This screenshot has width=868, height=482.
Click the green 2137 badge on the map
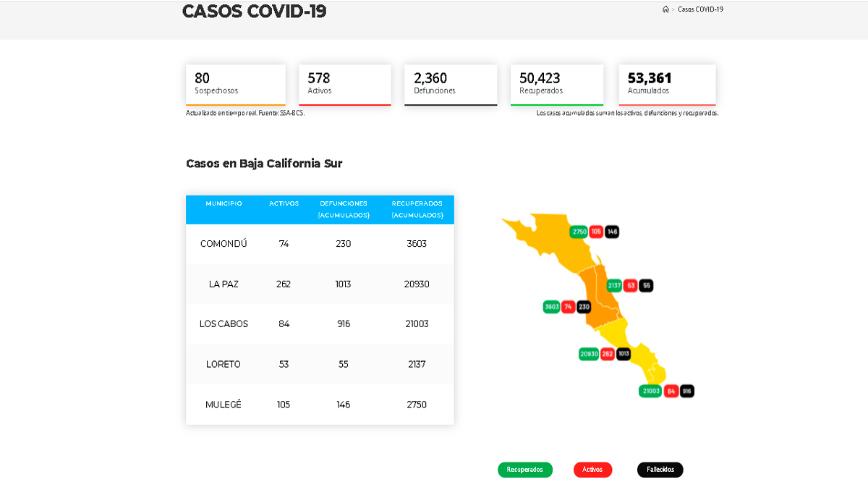[x=614, y=286]
